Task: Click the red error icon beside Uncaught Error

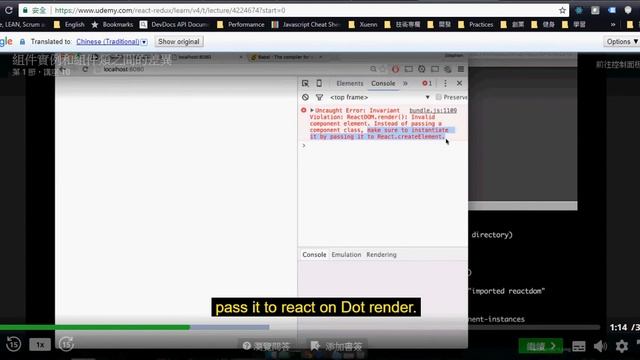Action: tap(304, 110)
